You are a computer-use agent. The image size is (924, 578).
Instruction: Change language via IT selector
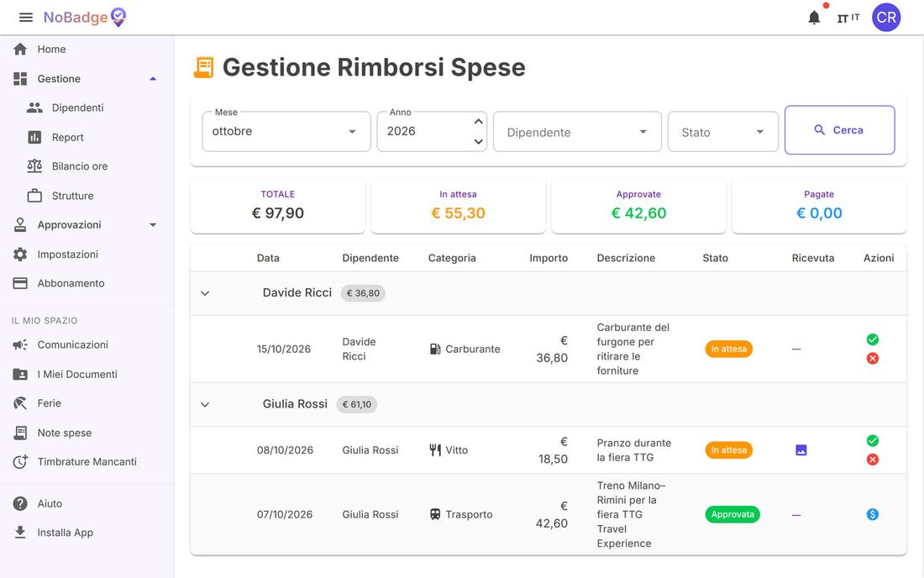click(848, 18)
